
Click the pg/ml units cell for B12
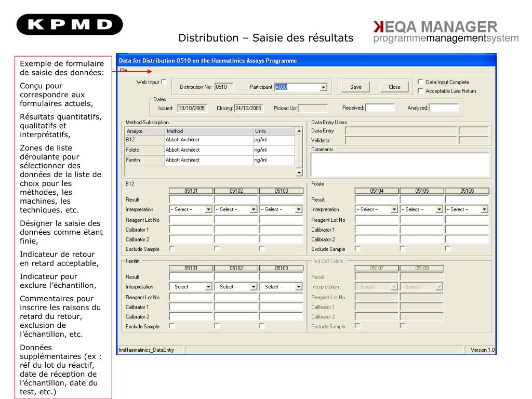point(274,140)
